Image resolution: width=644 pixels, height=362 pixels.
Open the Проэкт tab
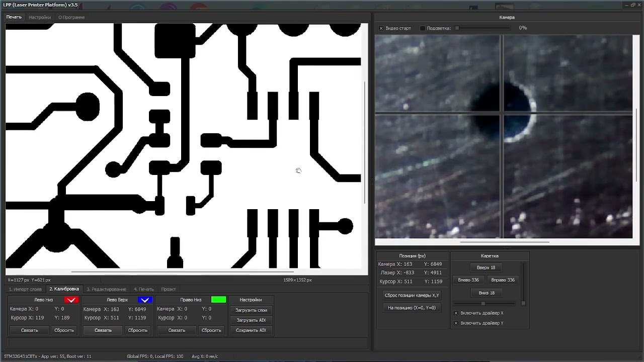(169, 289)
